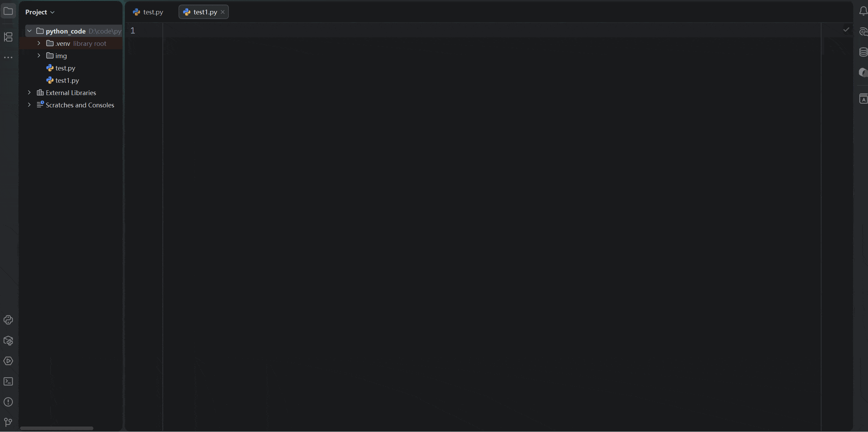The height and width of the screenshot is (432, 868).
Task: Open the Problems tool window icon
Action: point(8,402)
